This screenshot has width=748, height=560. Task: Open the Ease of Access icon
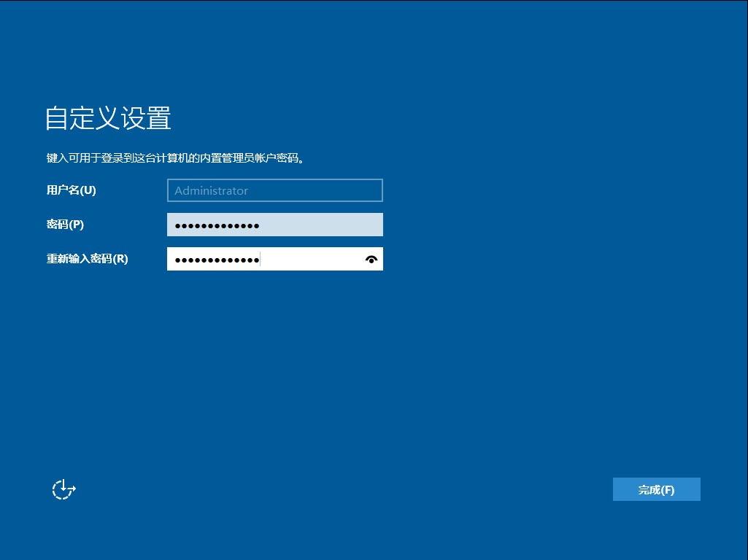[x=64, y=489]
